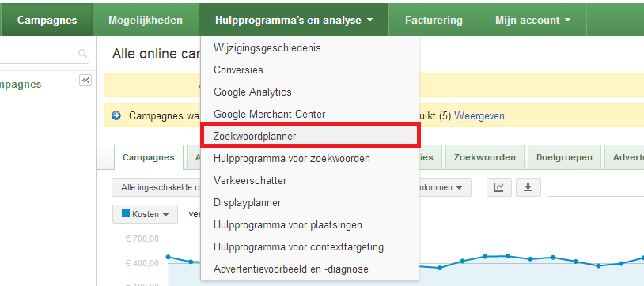Click the search magnifier icon in sidebar
The image size is (644, 286).
tap(82, 54)
